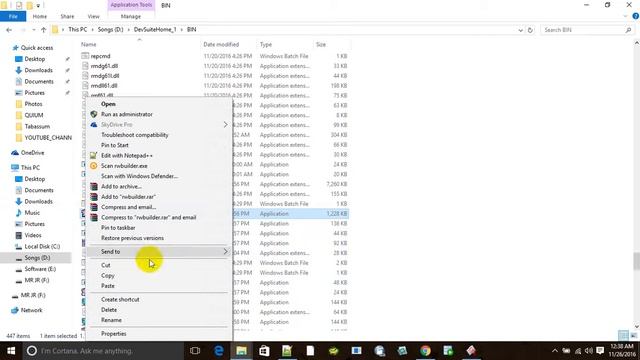This screenshot has width=640, height=360.
Task: Sort by Date modified column header
Action: tap(221, 44)
